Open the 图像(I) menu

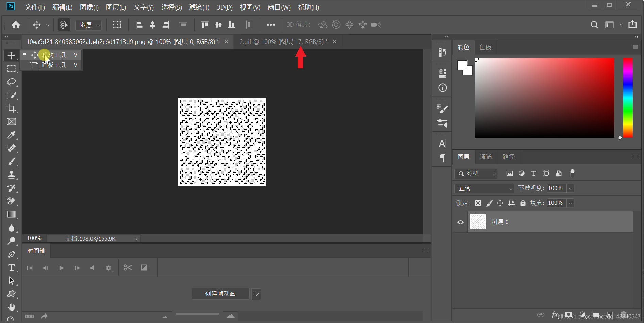89,7
